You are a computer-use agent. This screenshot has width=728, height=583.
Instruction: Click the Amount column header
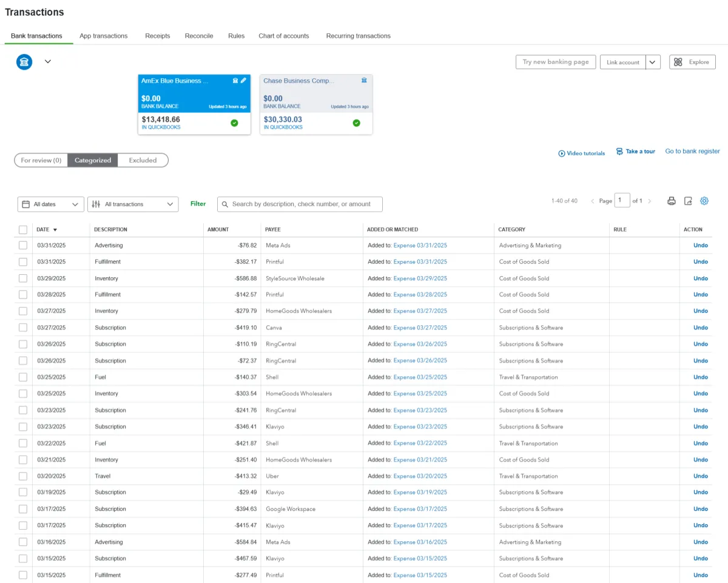pyautogui.click(x=218, y=230)
